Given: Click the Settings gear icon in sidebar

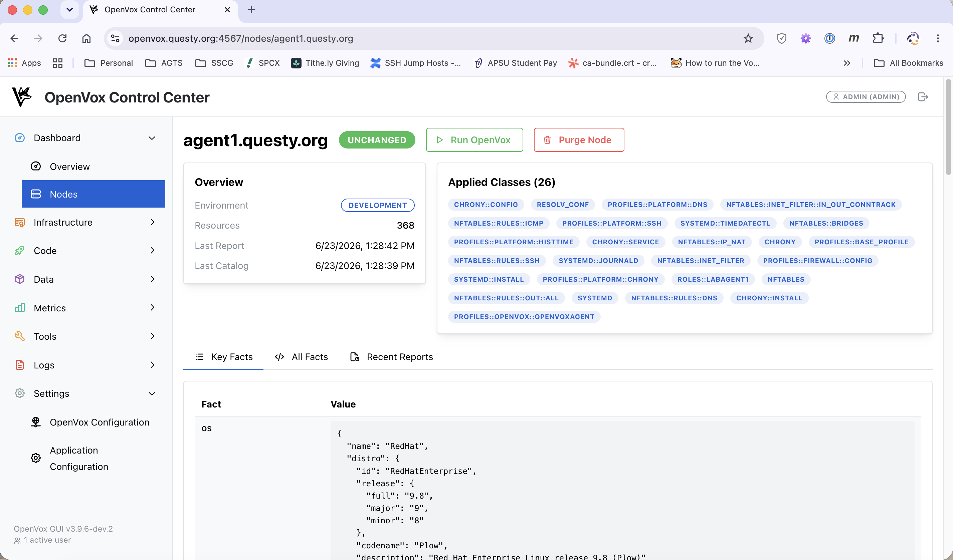Looking at the screenshot, I should coord(20,393).
